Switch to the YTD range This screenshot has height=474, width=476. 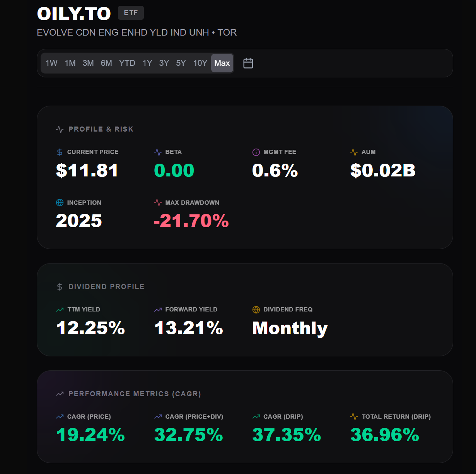(x=127, y=63)
